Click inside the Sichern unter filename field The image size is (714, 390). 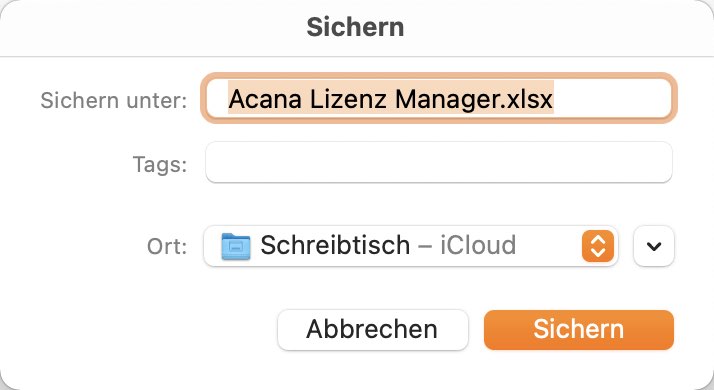(439, 98)
